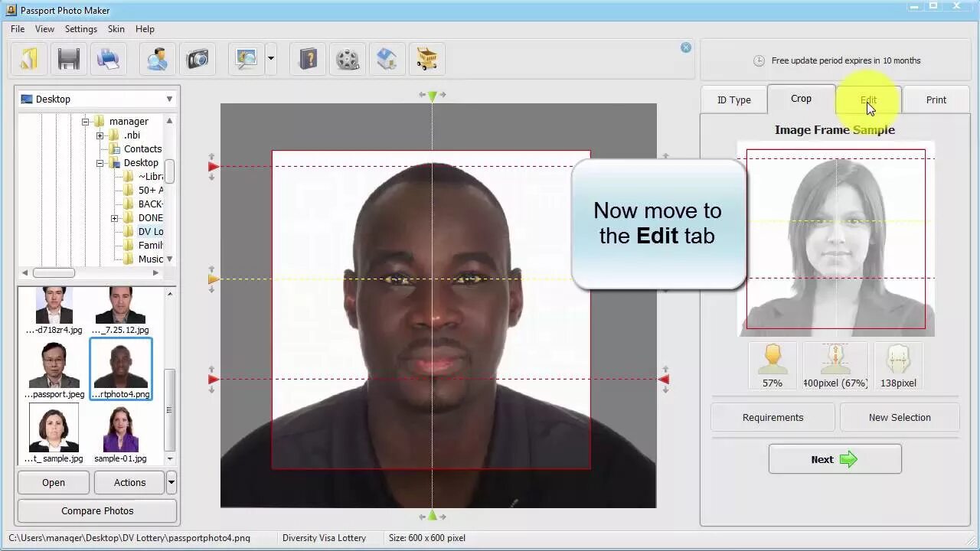Image resolution: width=980 pixels, height=551 pixels.
Task: Collapse the manager folder node
Action: pyautogui.click(x=86, y=122)
